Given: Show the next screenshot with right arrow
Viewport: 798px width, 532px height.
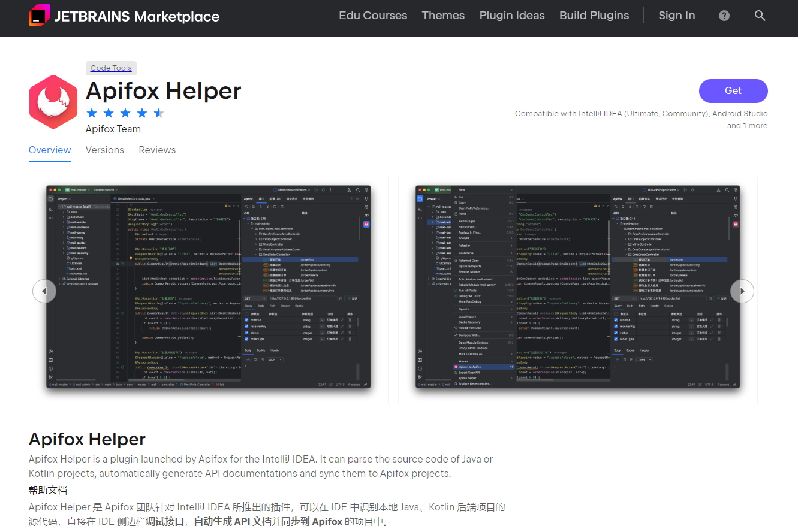Looking at the screenshot, I should [x=742, y=291].
